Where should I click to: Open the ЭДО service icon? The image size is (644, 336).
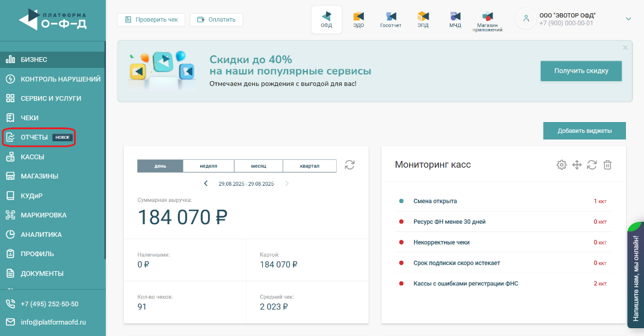click(x=358, y=19)
